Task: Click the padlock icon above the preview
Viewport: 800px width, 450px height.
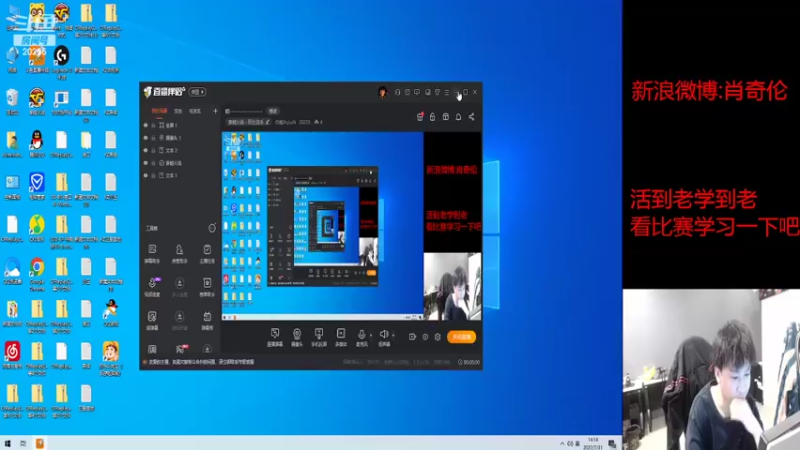Action: pyautogui.click(x=433, y=117)
